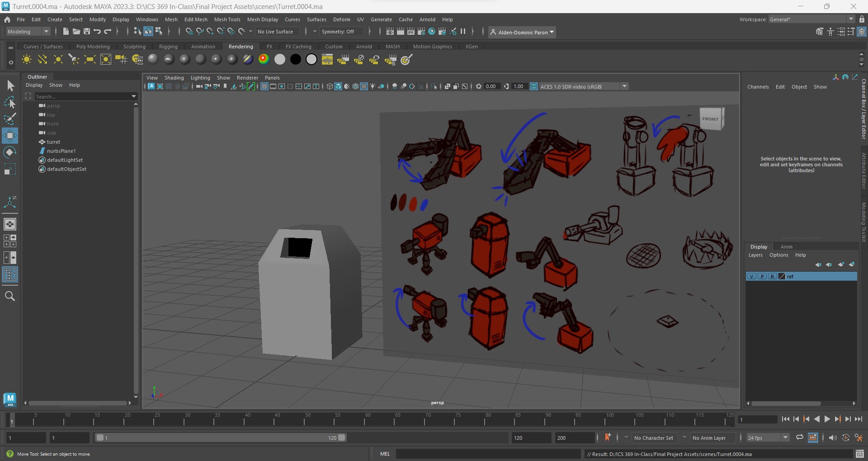The height and width of the screenshot is (461, 868).
Task: Open the No Anim Layer dropdown arrow
Action: (x=684, y=437)
